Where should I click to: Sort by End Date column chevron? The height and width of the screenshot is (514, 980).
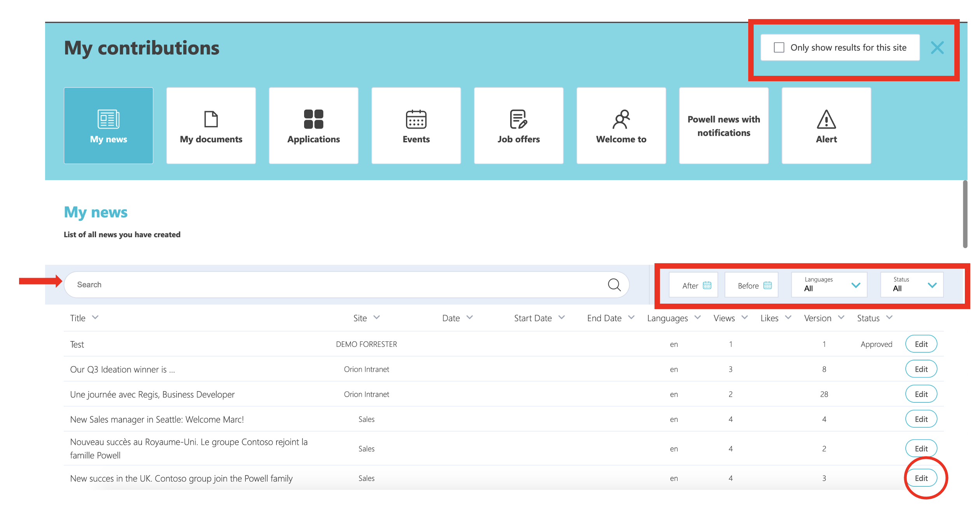631,318
